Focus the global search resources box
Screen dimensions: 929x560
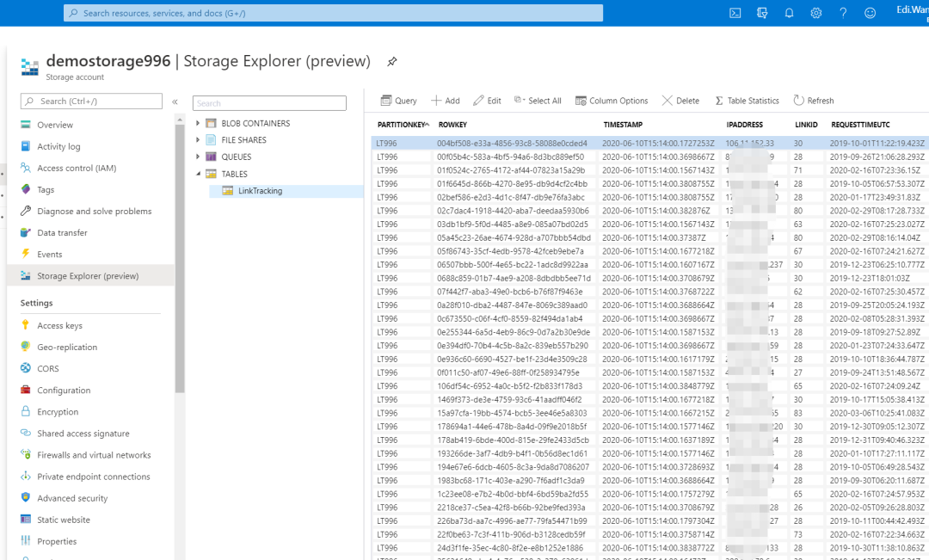point(333,13)
